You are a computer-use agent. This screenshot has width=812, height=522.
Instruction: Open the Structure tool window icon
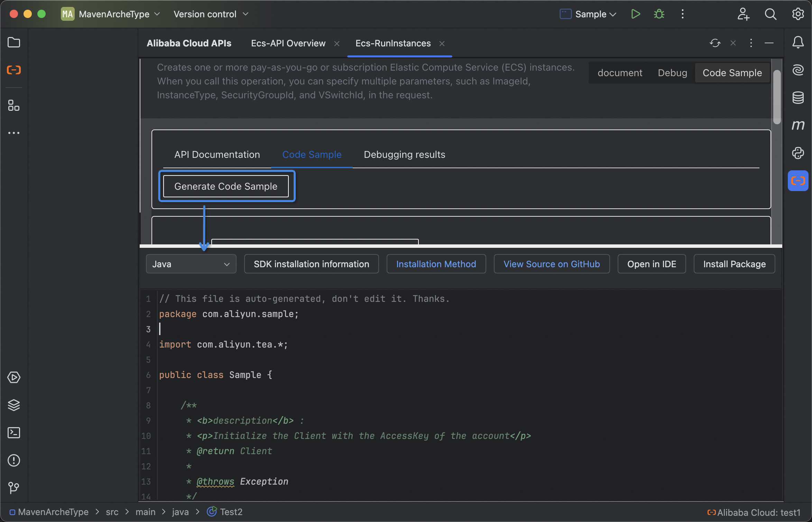tap(14, 106)
